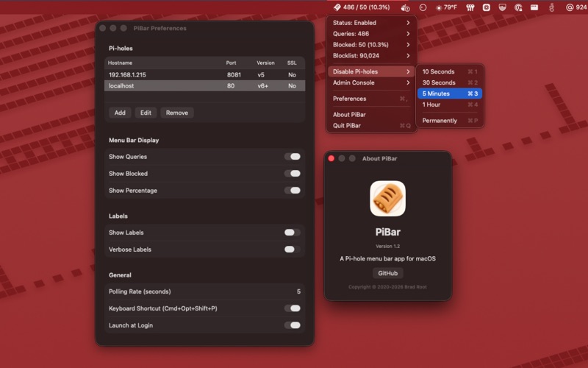588x368 pixels.
Task: Choose Quit PiBar from the menu
Action: (x=371, y=126)
